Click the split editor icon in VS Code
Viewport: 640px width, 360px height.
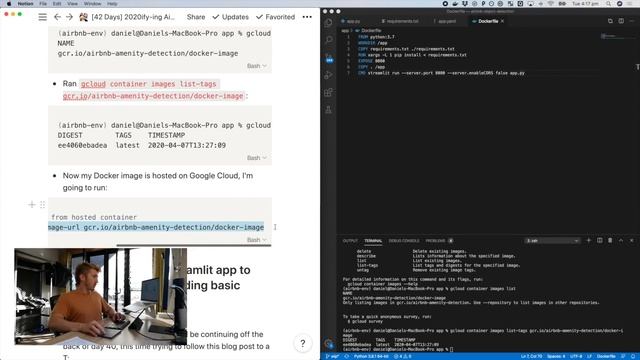point(621,21)
